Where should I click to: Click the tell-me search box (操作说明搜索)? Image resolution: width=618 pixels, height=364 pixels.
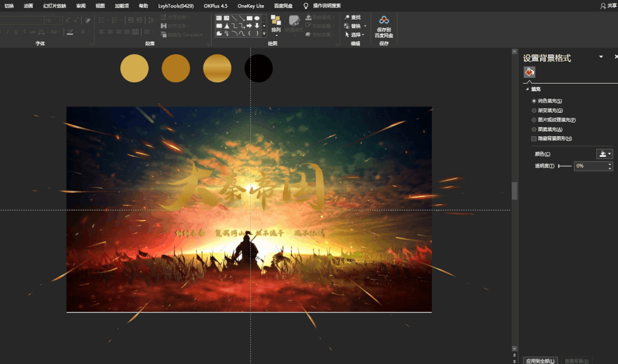(326, 6)
